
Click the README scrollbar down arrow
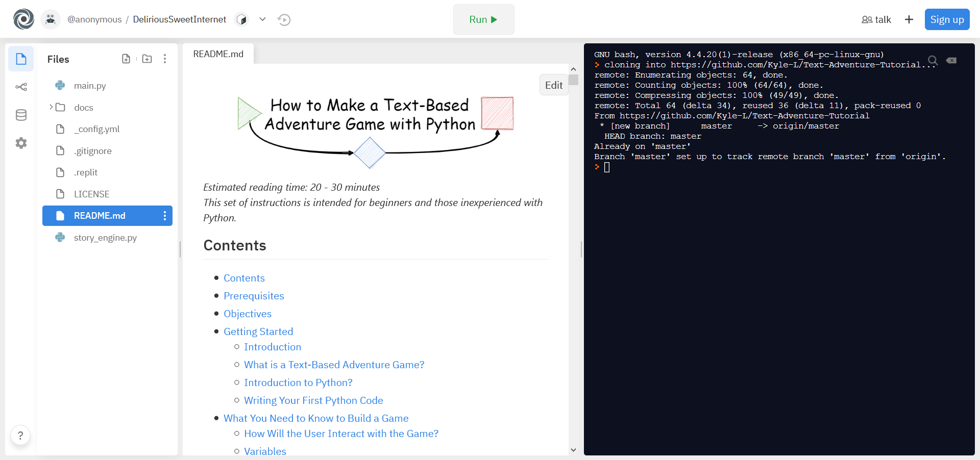click(x=574, y=450)
